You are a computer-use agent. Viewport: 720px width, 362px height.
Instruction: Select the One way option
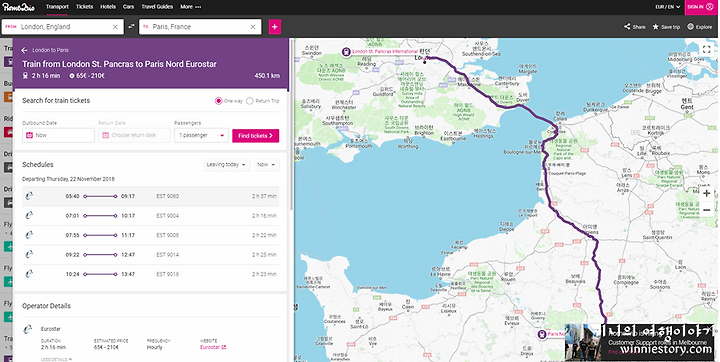[219, 101]
